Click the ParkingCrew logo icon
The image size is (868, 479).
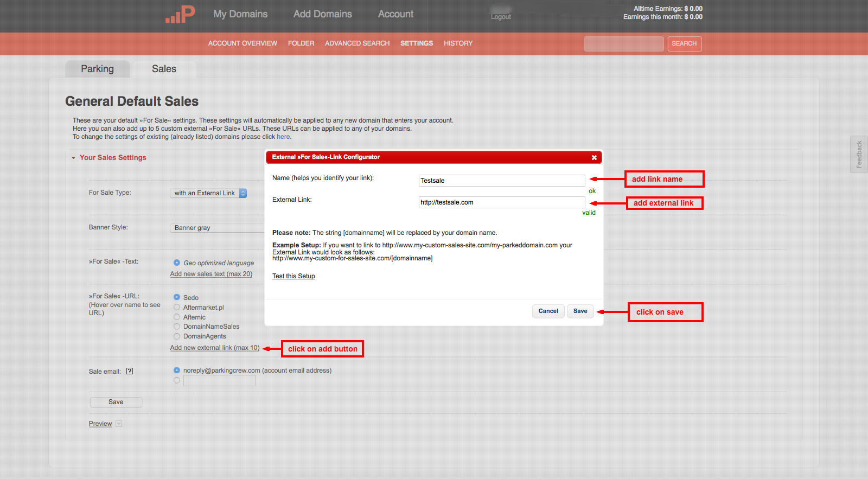[x=180, y=15]
